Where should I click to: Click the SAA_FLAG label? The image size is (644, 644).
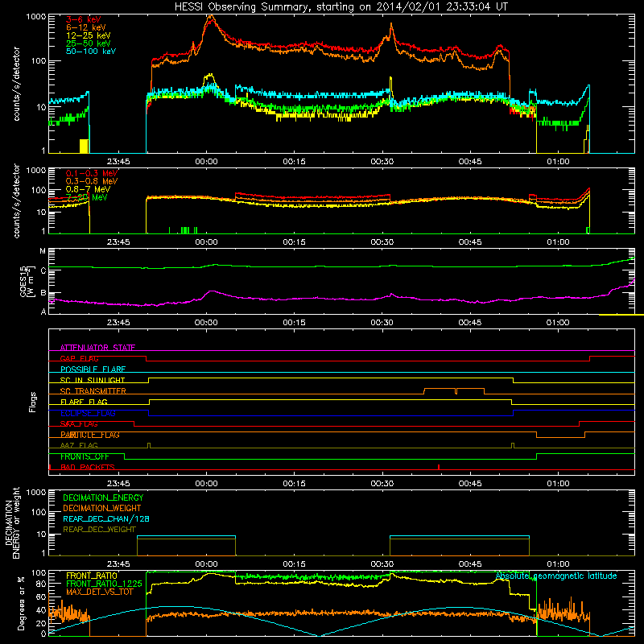pyautogui.click(x=79, y=424)
